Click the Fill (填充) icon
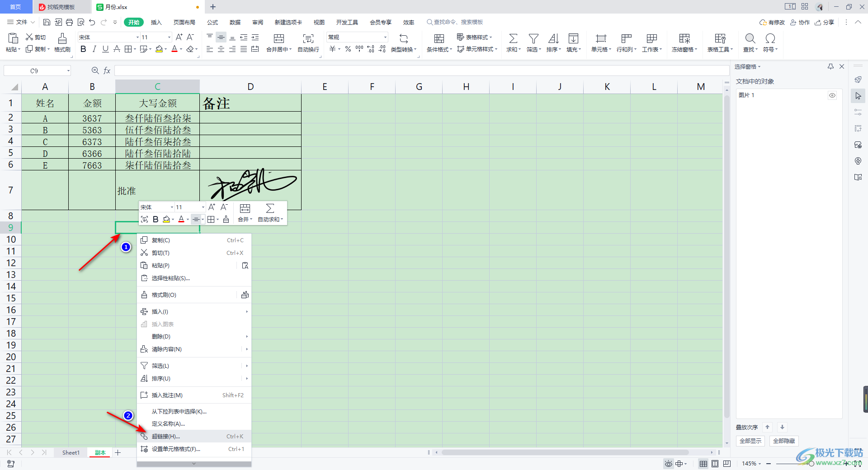This screenshot has width=868, height=470. coord(573,38)
